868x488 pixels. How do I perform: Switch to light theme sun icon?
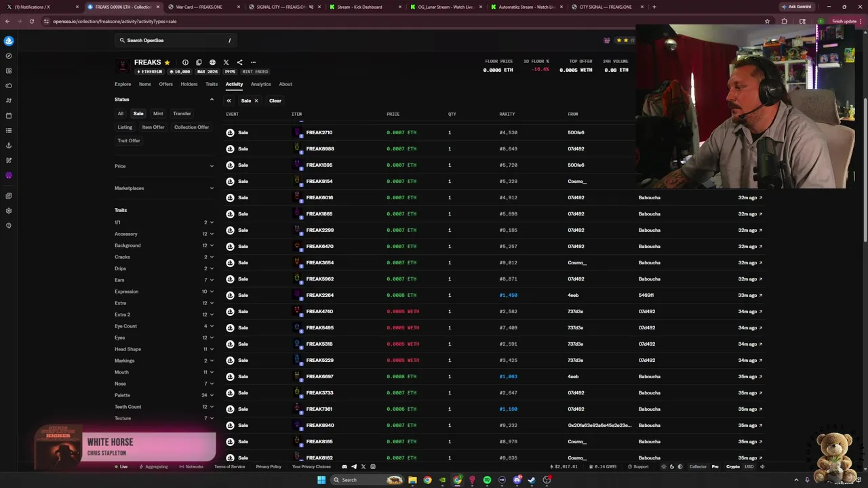pyautogui.click(x=664, y=466)
